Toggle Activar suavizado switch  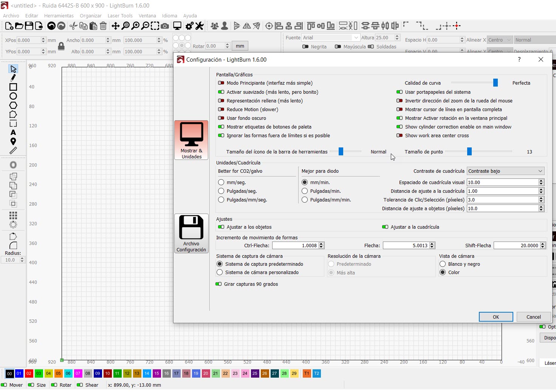click(221, 92)
